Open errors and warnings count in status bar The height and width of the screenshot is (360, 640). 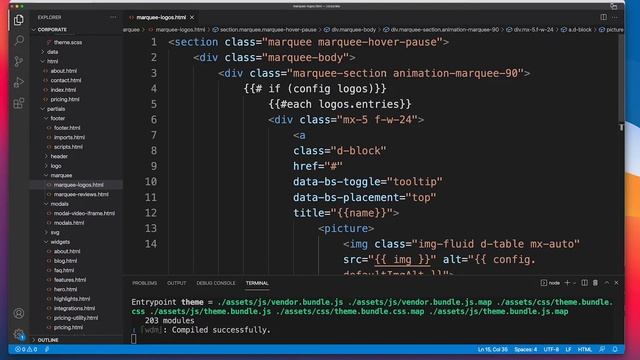tap(26, 349)
